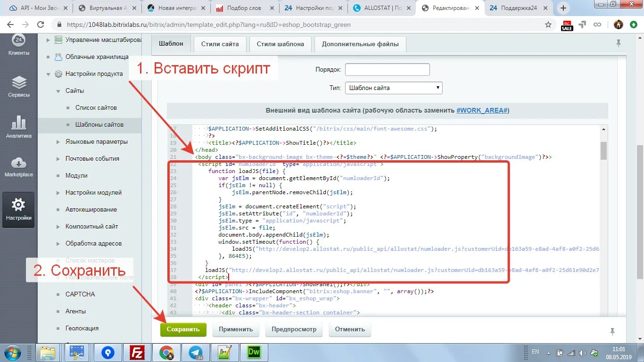Viewport: 644px width, 362px height.
Task: Click the Отменить button
Action: click(x=350, y=329)
